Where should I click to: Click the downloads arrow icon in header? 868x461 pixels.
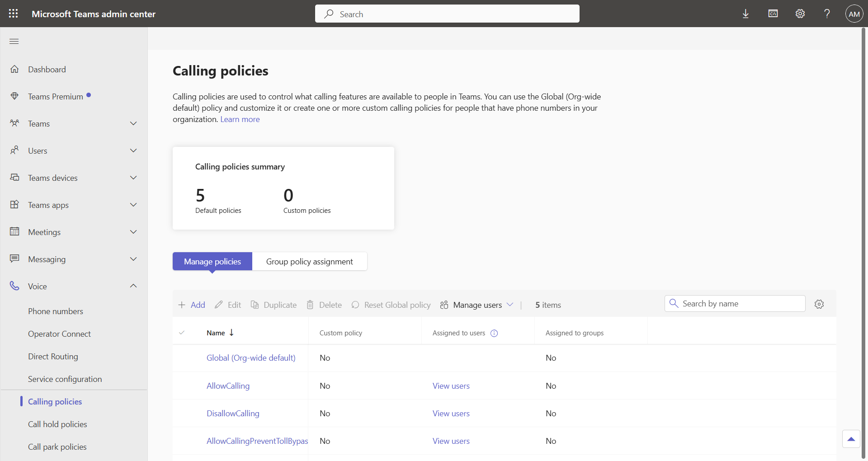pos(745,14)
